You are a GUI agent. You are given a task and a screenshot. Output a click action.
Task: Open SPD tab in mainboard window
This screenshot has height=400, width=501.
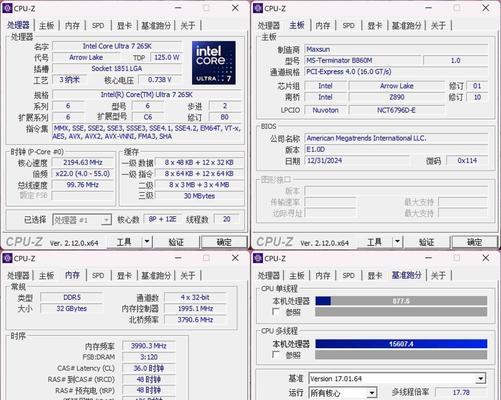coord(349,25)
